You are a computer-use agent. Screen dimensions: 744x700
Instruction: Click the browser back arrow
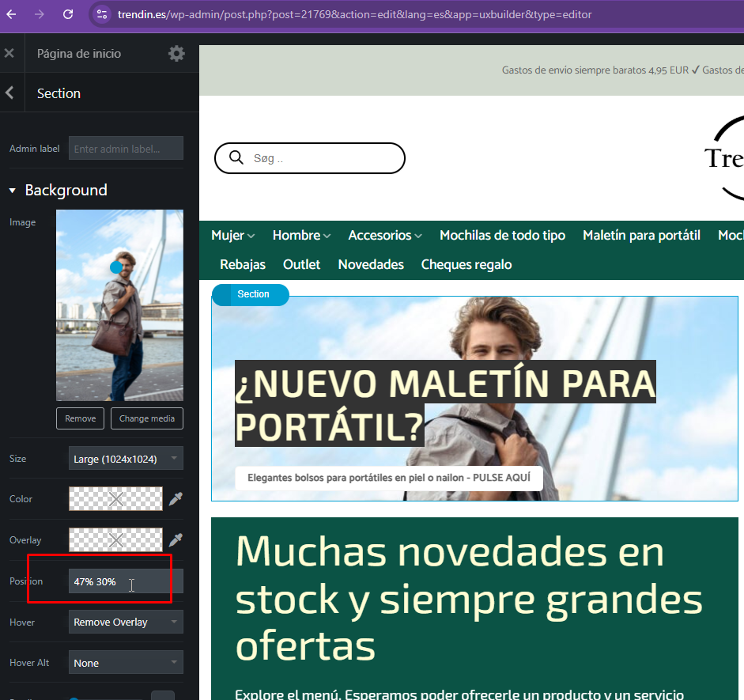pos(11,14)
